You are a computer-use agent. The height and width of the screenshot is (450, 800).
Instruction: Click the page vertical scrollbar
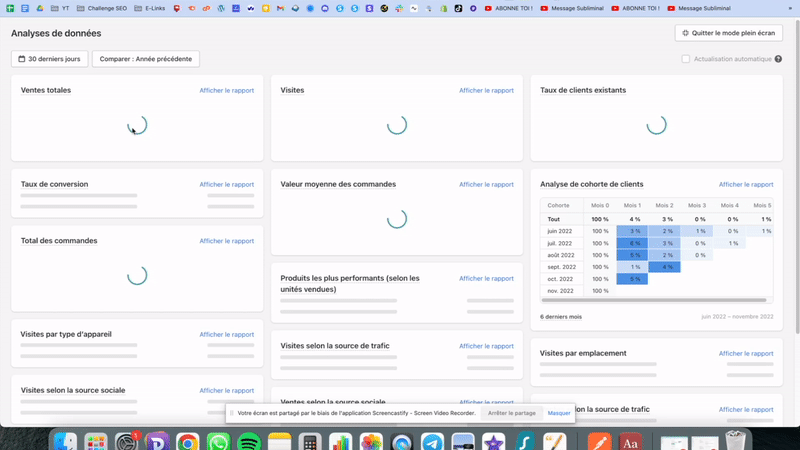[x=797, y=176]
